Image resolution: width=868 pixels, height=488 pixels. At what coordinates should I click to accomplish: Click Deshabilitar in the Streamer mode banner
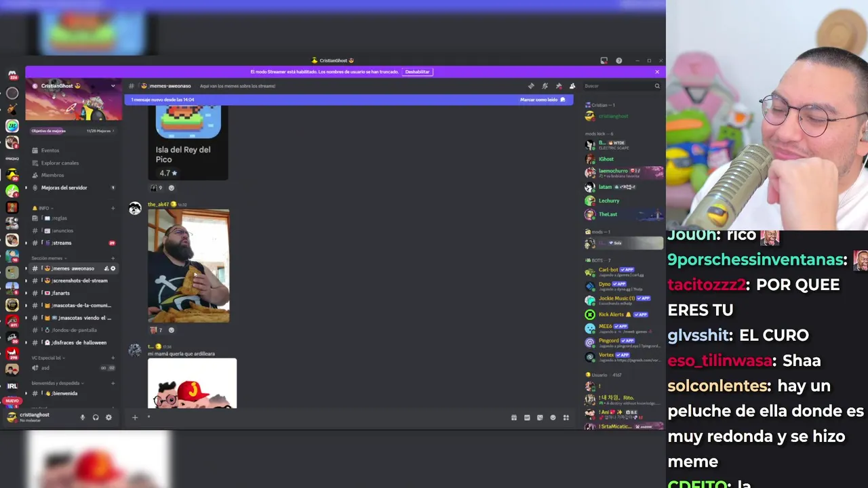click(x=417, y=72)
